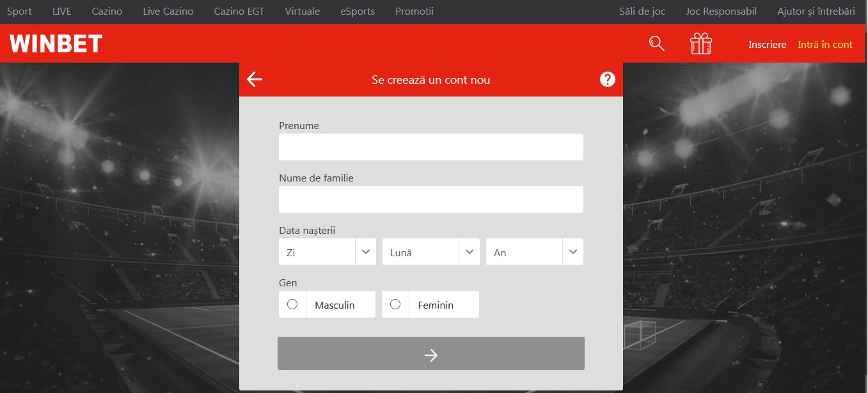The width and height of the screenshot is (868, 393).
Task: Click Intră în cont link
Action: 825,45
